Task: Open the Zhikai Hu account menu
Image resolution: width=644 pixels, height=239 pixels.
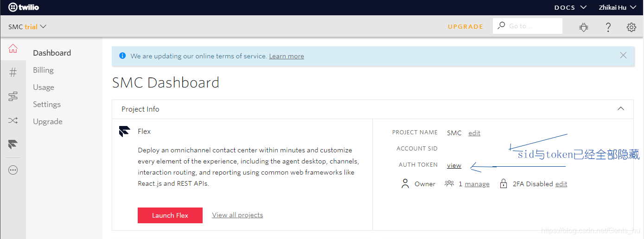Action: [x=618, y=7]
